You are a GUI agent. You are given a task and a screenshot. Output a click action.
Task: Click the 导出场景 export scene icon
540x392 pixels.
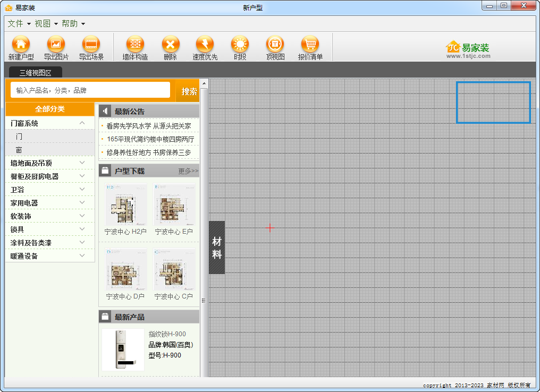(91, 44)
